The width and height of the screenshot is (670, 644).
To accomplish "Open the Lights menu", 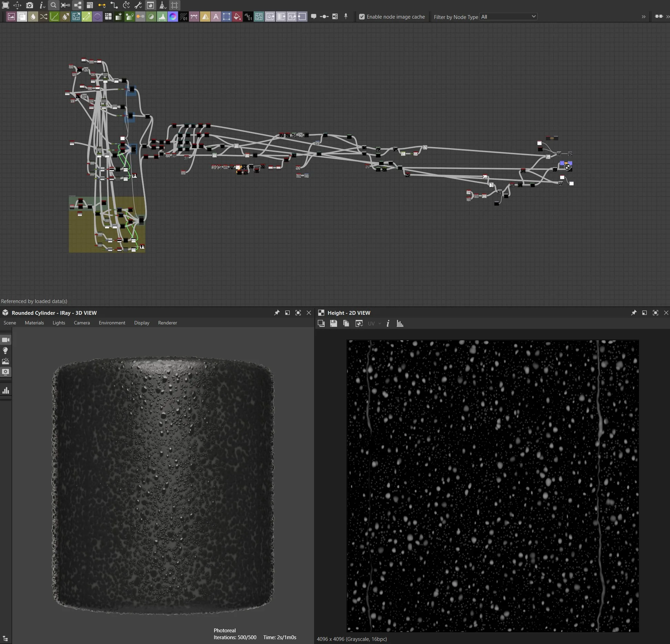I will (x=59, y=323).
